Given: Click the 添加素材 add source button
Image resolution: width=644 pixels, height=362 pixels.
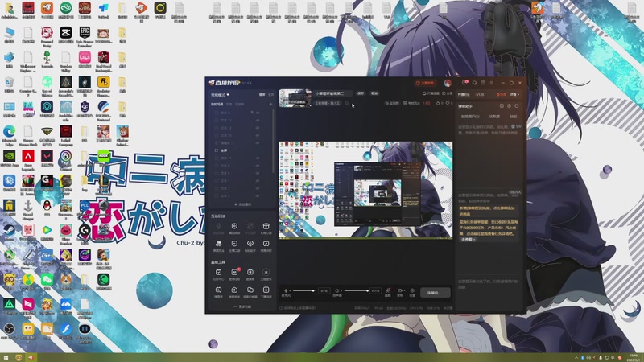Looking at the screenshot, I should point(242,204).
